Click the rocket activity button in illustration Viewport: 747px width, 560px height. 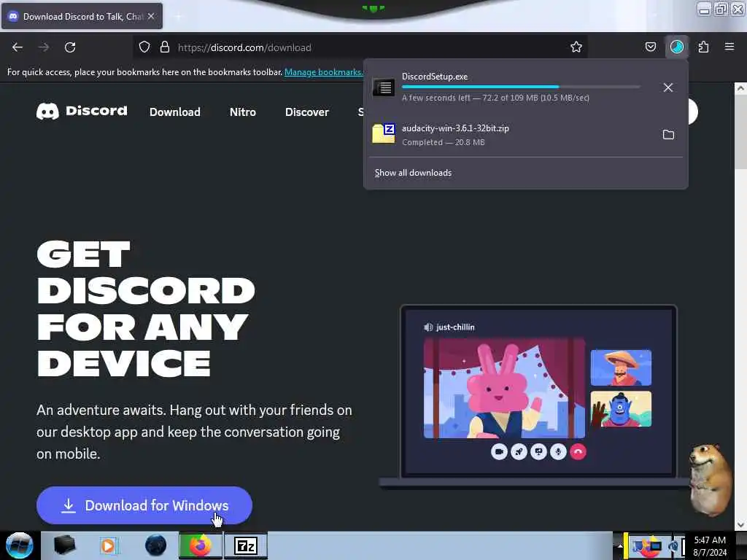(x=519, y=451)
